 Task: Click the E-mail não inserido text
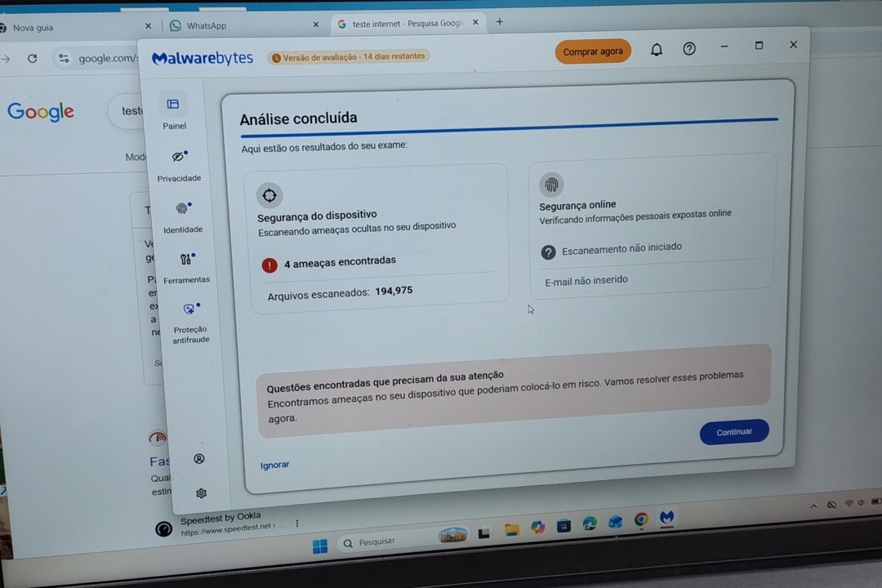pos(586,280)
